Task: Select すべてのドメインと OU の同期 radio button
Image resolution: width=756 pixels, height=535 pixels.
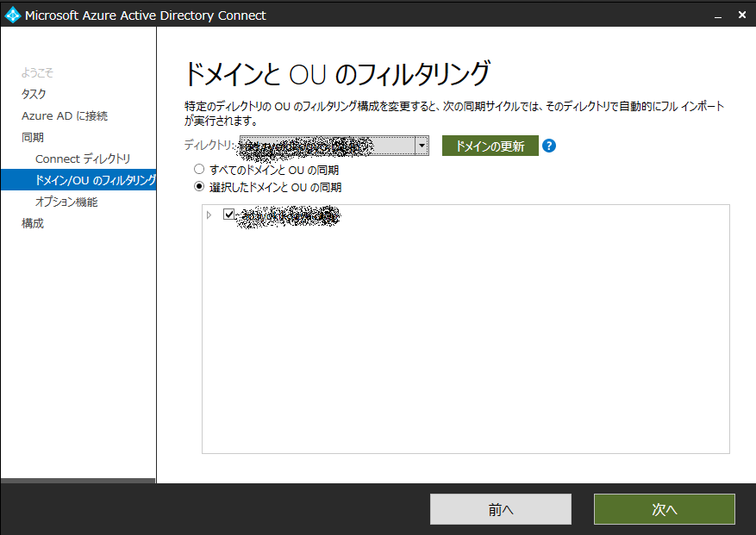Action: [199, 169]
